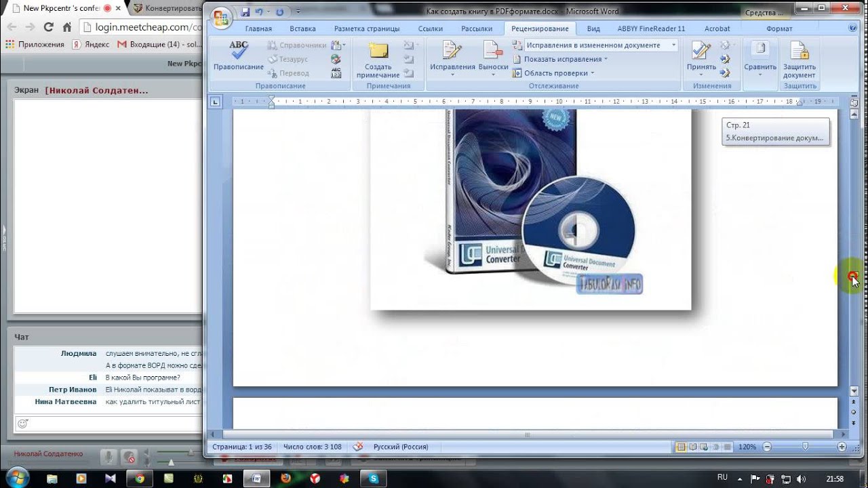Image resolution: width=868 pixels, height=488 pixels.
Task: Open Quick Access toolbar customize arrow
Action: click(x=298, y=12)
